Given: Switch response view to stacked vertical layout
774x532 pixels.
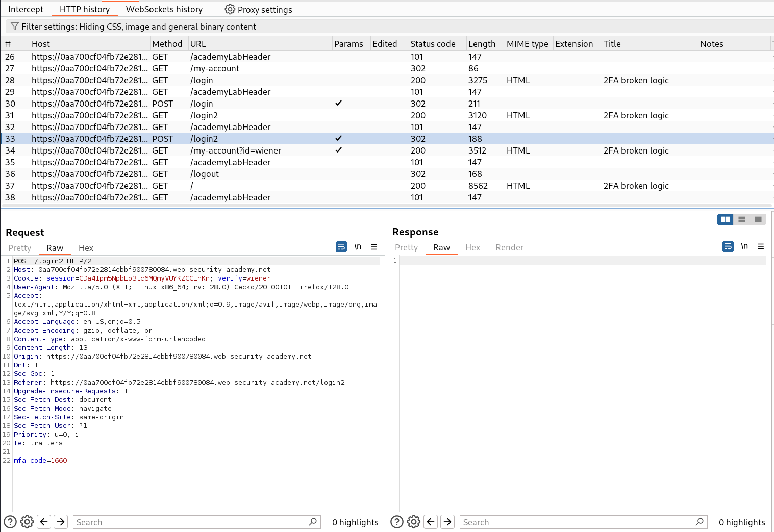Looking at the screenshot, I should (741, 219).
